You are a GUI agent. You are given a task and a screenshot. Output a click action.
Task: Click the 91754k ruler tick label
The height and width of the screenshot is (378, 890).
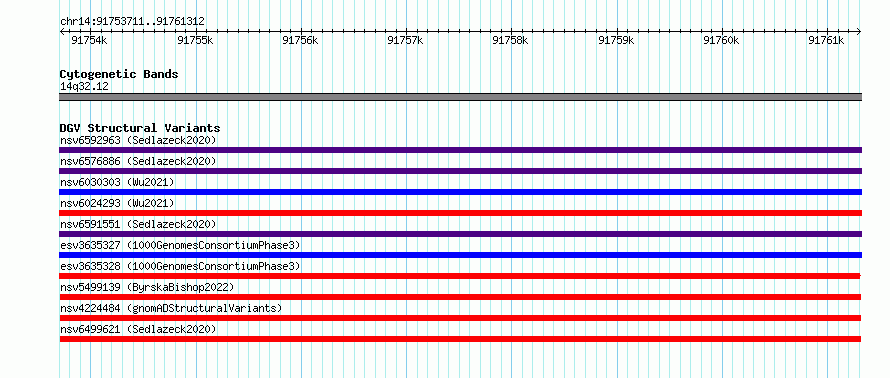click(x=89, y=40)
